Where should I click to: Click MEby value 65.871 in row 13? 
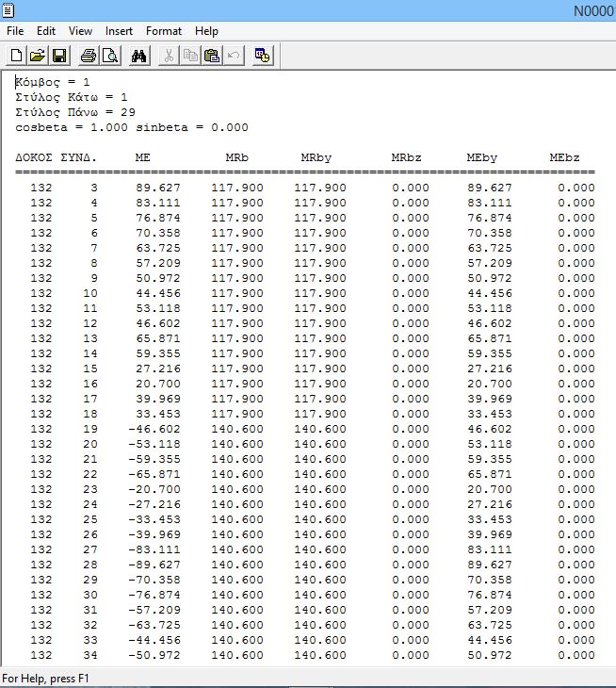click(x=489, y=338)
